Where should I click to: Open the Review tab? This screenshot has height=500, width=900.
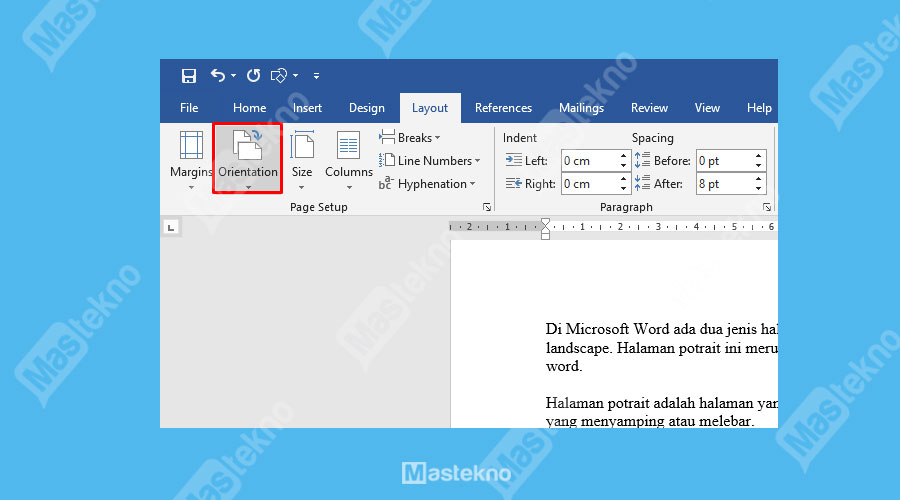click(649, 108)
